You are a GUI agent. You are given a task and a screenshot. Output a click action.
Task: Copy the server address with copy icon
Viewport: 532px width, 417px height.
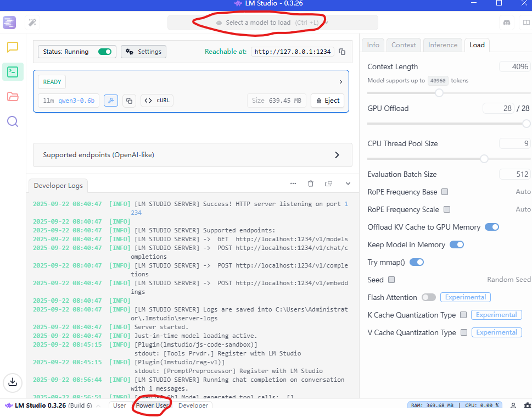pyautogui.click(x=342, y=52)
